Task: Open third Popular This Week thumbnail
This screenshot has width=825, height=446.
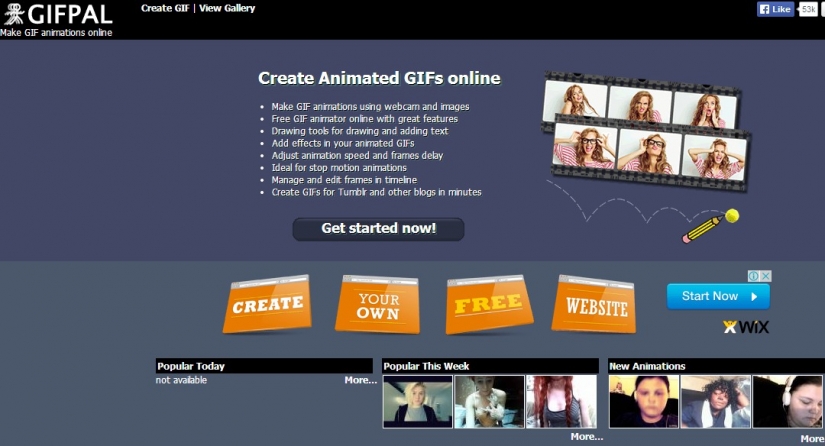Action: click(x=561, y=402)
